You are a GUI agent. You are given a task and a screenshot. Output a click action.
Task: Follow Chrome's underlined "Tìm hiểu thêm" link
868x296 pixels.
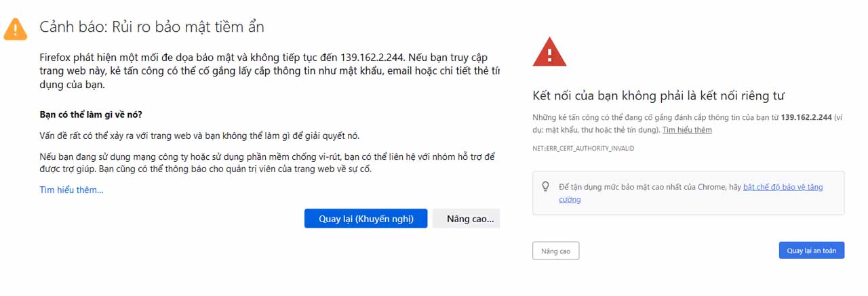coord(687,129)
